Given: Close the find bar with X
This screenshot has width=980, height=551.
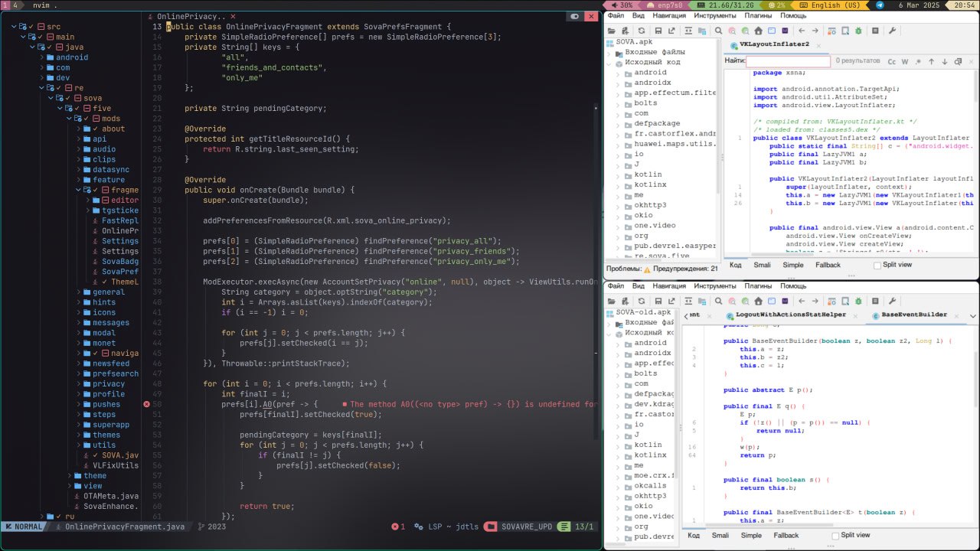Looking at the screenshot, I should tap(971, 61).
